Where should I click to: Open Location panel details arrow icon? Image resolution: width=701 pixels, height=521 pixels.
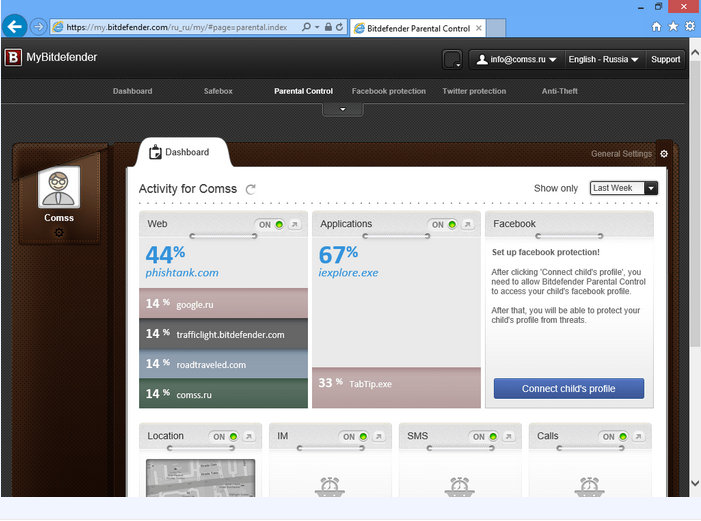click(x=249, y=436)
